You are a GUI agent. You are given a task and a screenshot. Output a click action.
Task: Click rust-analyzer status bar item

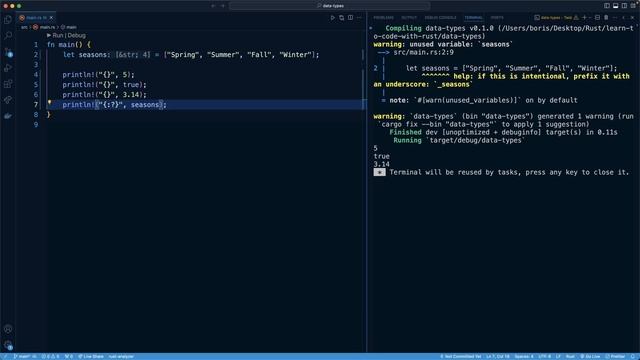tap(121, 356)
